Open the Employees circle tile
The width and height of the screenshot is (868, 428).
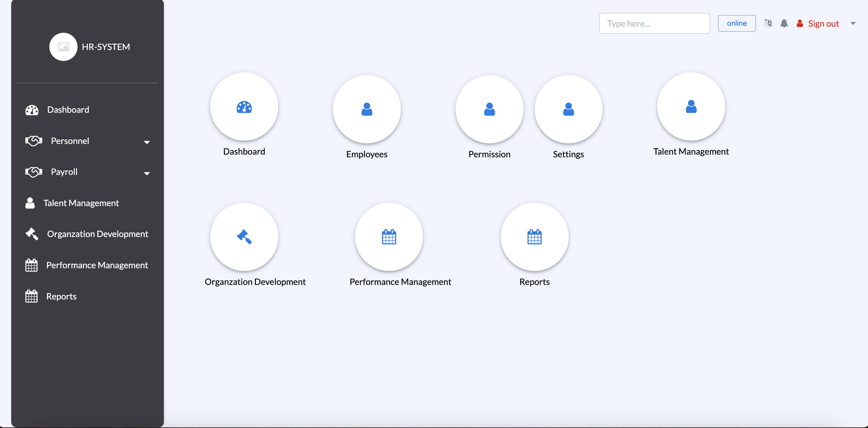pos(366,110)
